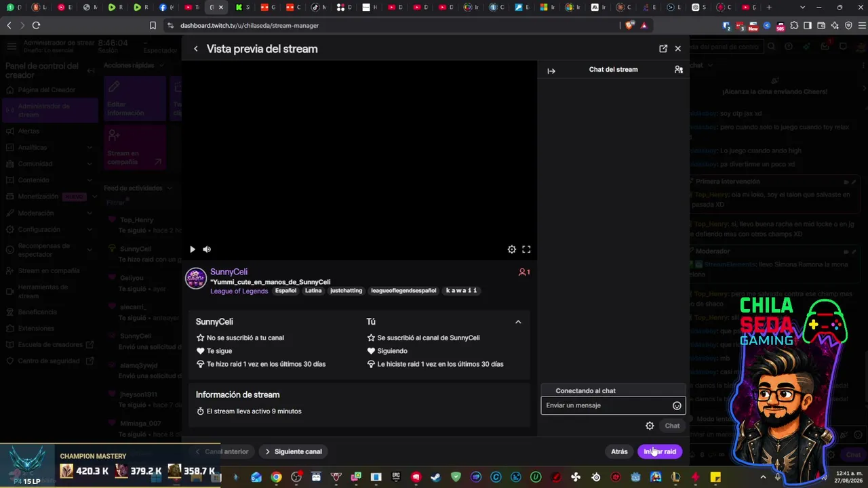The image size is (868, 488).
Task: Click the Chat send button
Action: 672,426
